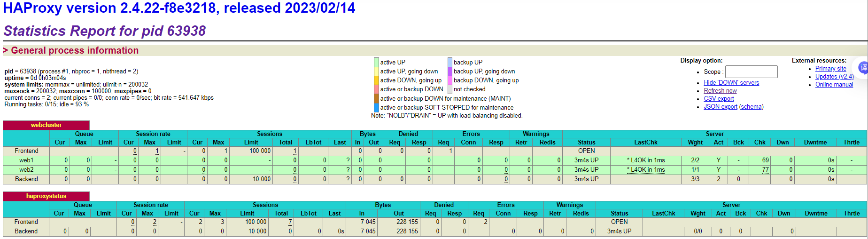The height and width of the screenshot is (239, 868).
Task: Click the Frontend row label in haproxystatus
Action: 26,222
